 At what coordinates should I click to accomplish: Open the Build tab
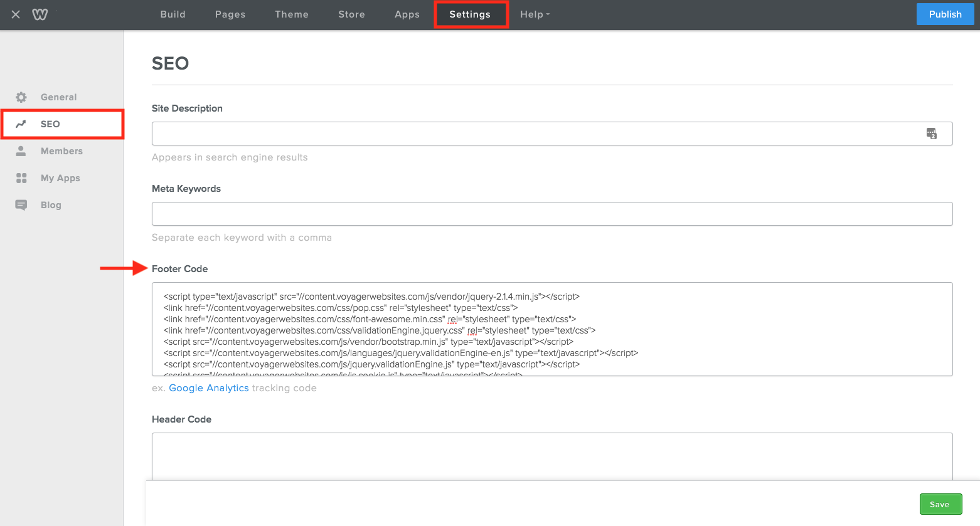(x=173, y=14)
